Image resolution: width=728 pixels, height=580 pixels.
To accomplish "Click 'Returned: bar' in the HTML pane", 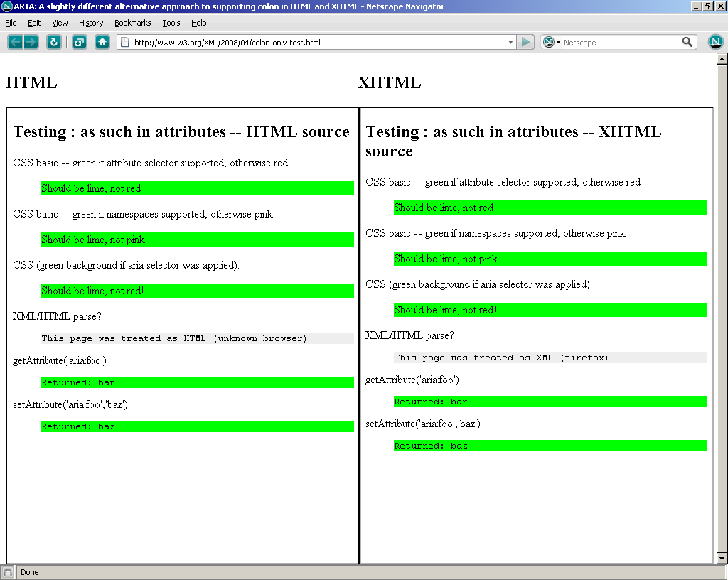I will [78, 382].
